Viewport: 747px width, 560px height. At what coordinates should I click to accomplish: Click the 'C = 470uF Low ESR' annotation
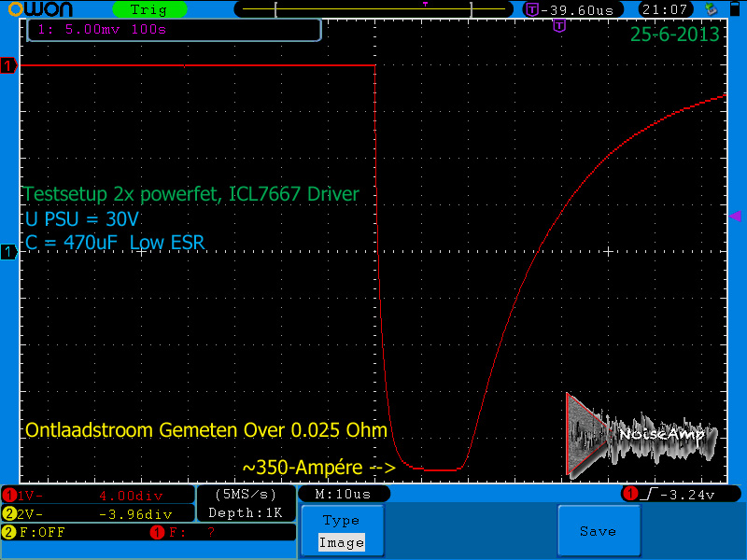click(115, 243)
